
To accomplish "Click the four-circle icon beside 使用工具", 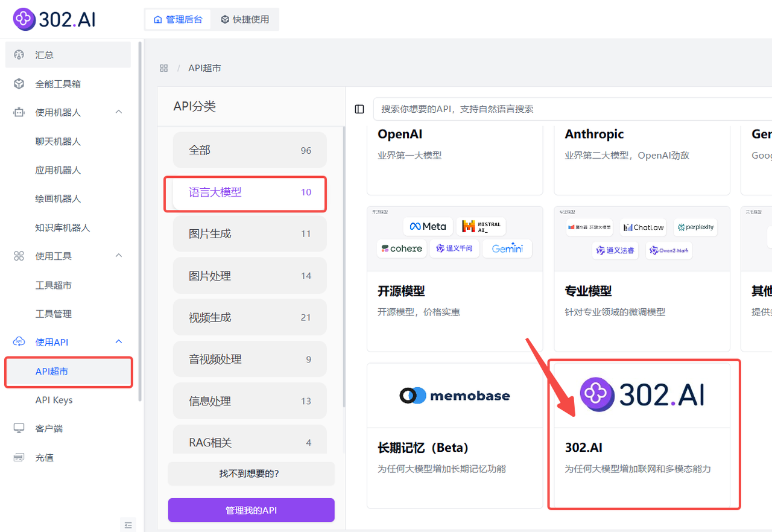I will click(19, 256).
